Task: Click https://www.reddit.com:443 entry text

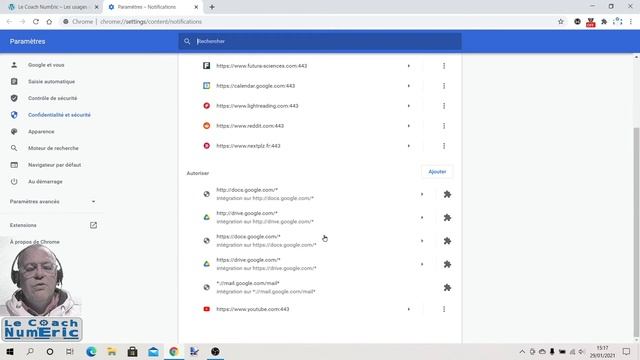Action: [x=250, y=126]
